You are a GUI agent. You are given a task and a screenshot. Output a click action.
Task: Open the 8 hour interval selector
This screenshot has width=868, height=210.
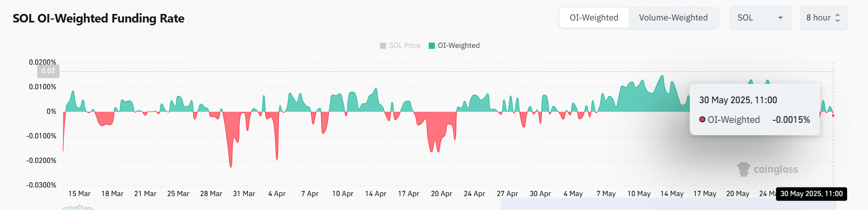pyautogui.click(x=823, y=18)
